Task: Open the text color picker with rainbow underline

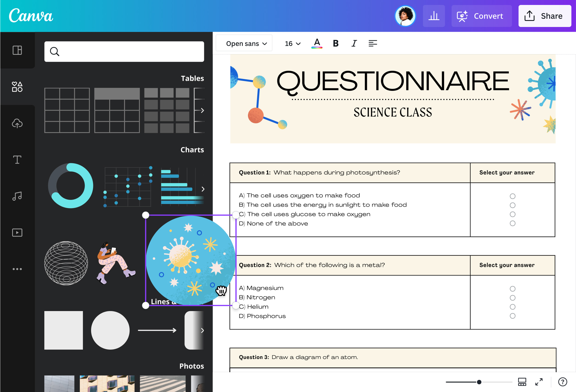Action: click(x=317, y=43)
